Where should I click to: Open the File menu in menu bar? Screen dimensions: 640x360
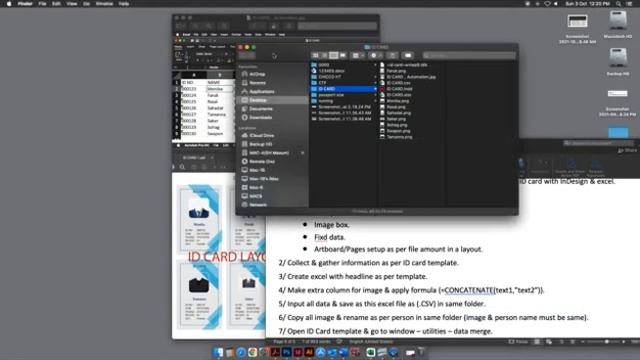tap(42, 4)
